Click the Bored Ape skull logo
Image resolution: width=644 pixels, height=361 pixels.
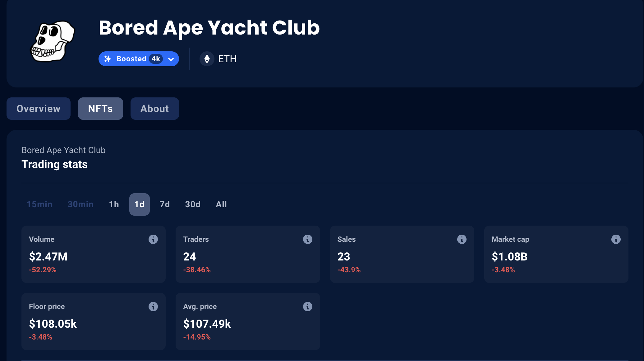pyautogui.click(x=53, y=42)
